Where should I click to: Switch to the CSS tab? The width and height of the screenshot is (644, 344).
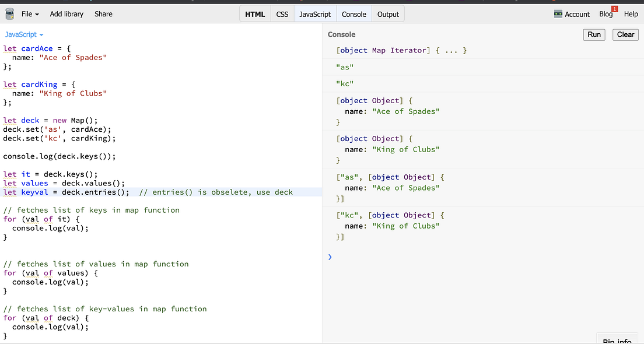pyautogui.click(x=282, y=13)
